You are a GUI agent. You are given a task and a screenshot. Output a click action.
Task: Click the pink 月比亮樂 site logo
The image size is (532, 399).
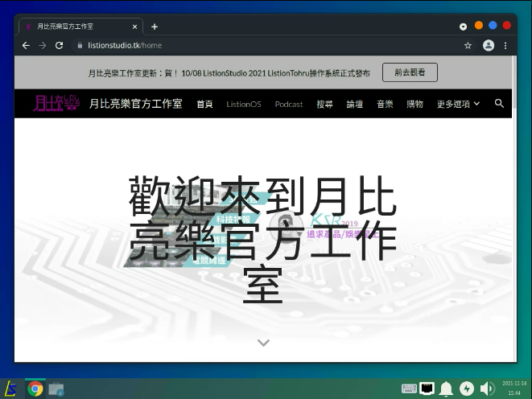pyautogui.click(x=56, y=103)
